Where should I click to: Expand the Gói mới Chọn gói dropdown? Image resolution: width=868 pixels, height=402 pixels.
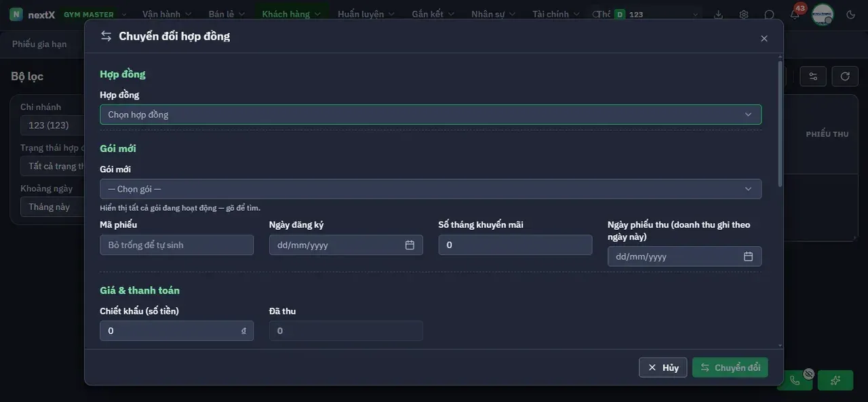pos(431,189)
